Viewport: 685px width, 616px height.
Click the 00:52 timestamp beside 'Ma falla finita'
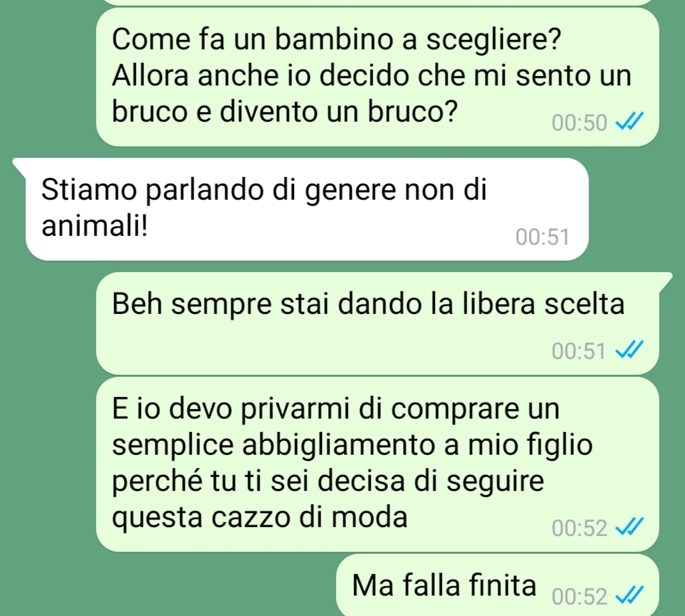click(x=579, y=596)
